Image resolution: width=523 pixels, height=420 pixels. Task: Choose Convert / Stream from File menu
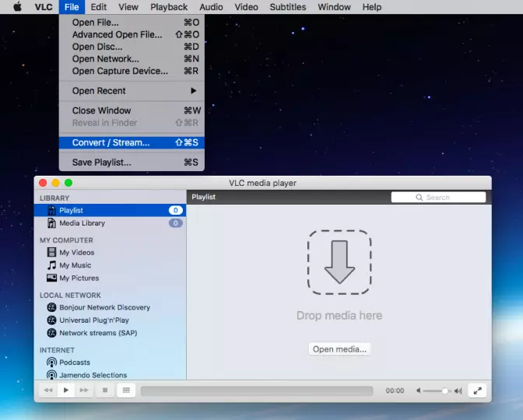coord(111,142)
